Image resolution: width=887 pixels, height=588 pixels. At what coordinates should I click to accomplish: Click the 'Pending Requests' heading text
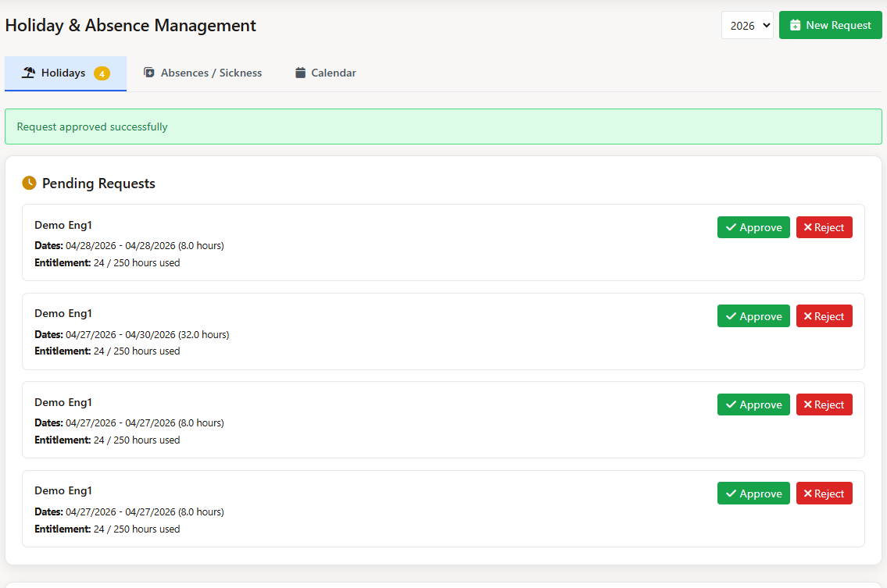98,184
